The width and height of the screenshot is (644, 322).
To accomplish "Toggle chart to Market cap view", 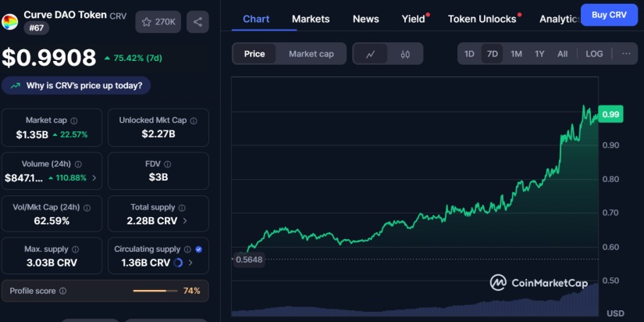I will tap(311, 54).
